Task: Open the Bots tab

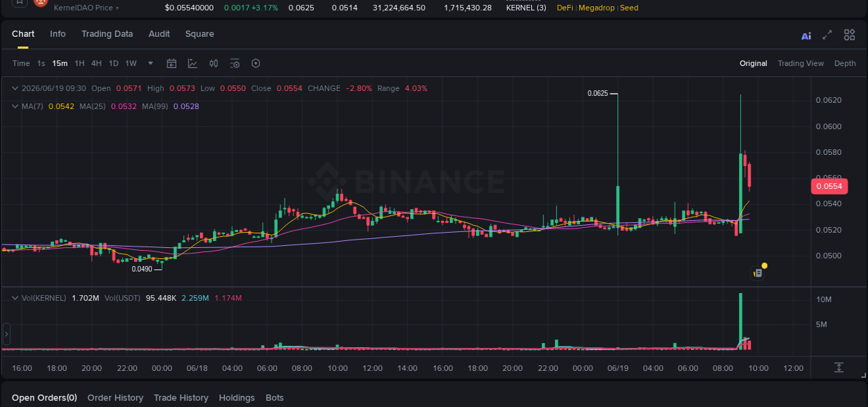Action: point(275,398)
